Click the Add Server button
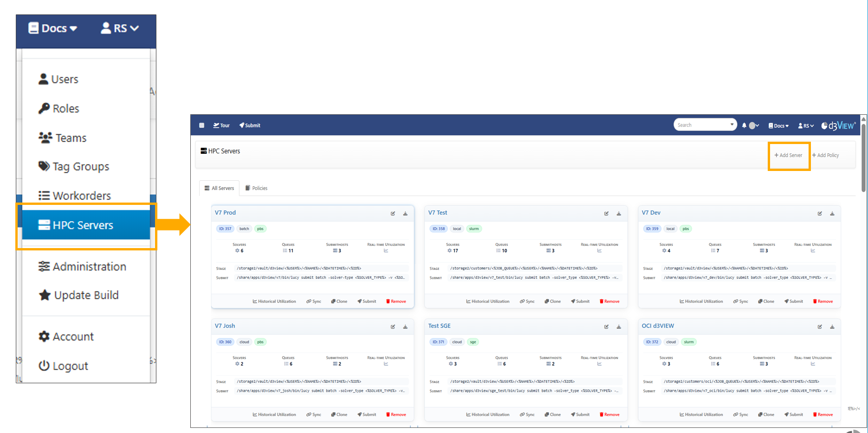Screen dimensions: 868x433 pyautogui.click(x=788, y=155)
